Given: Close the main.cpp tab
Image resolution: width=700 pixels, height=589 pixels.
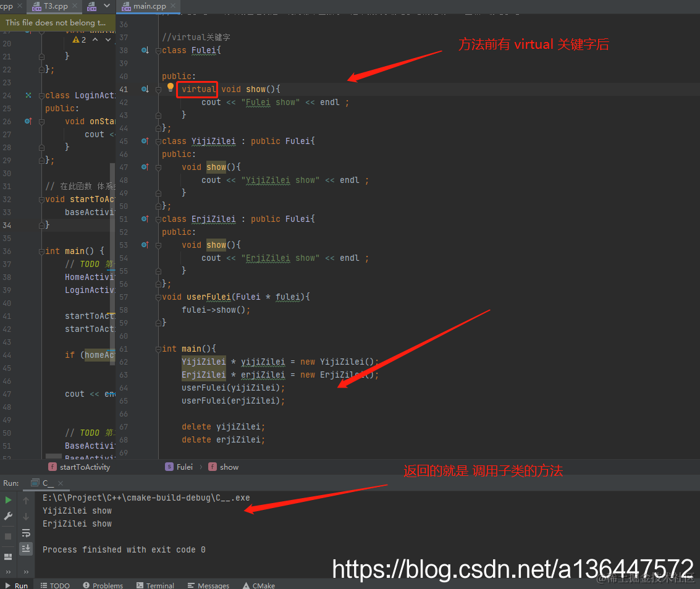Looking at the screenshot, I should click(173, 6).
